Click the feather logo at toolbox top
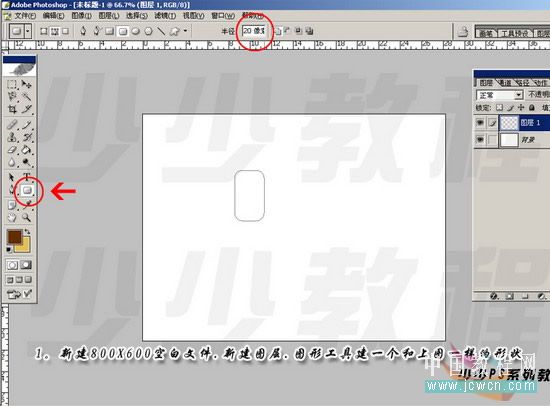This screenshot has width=550, height=406. tap(20, 69)
